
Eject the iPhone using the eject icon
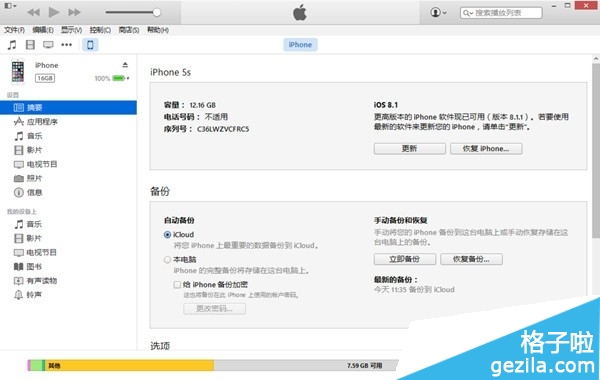click(125, 65)
